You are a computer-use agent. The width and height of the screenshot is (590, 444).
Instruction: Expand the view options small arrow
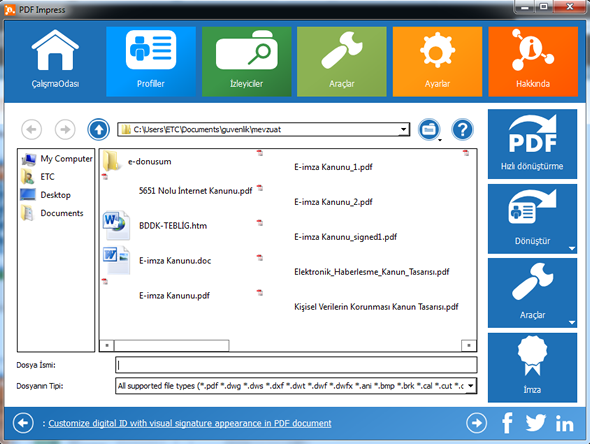[x=439, y=140]
